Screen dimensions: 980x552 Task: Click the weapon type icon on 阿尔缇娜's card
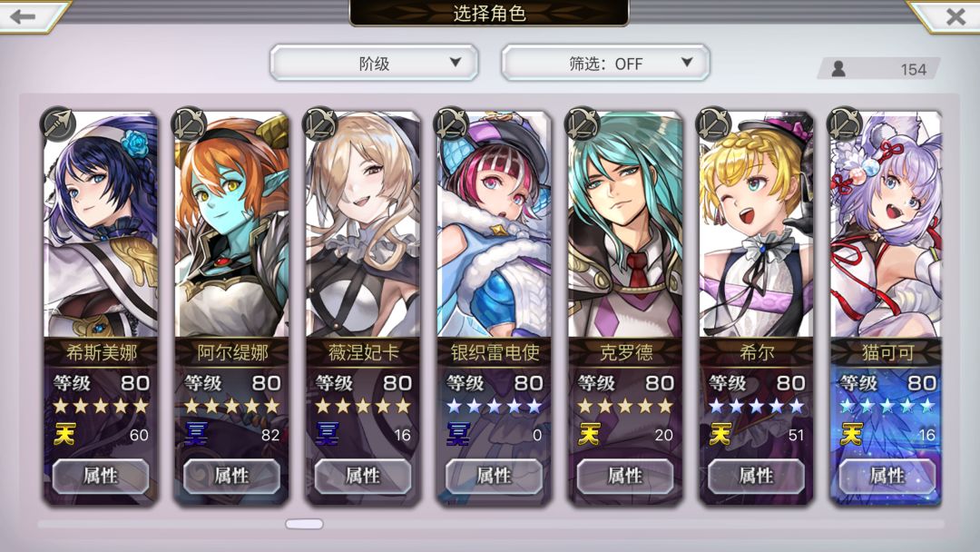(190, 124)
